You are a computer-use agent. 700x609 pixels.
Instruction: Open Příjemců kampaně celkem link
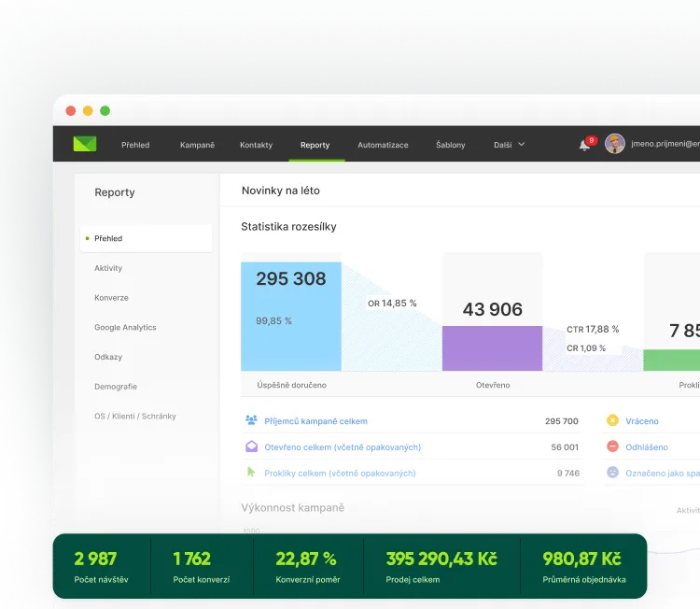[x=315, y=421]
